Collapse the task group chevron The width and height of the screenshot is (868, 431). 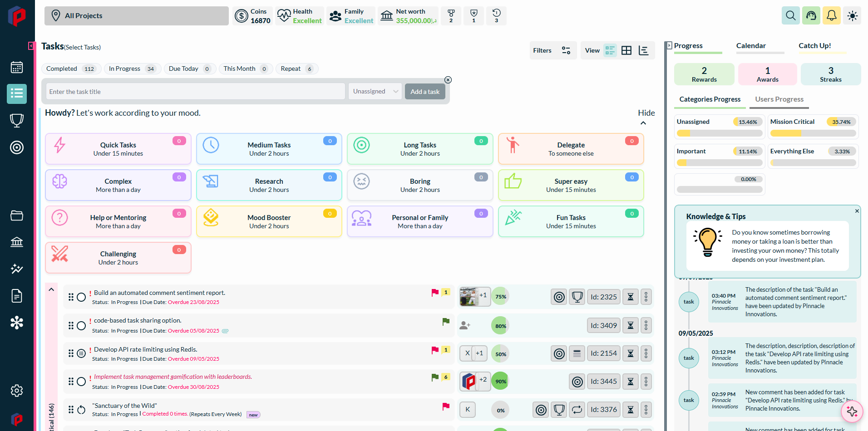[51, 289]
